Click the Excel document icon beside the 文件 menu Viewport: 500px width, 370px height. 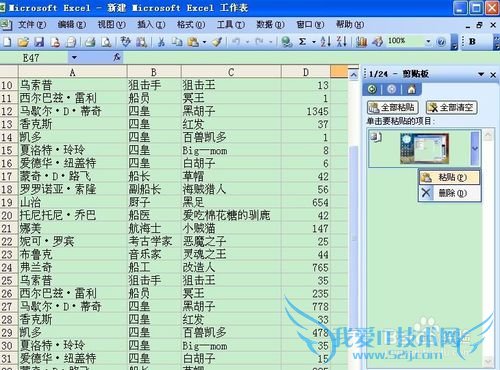(x=6, y=25)
